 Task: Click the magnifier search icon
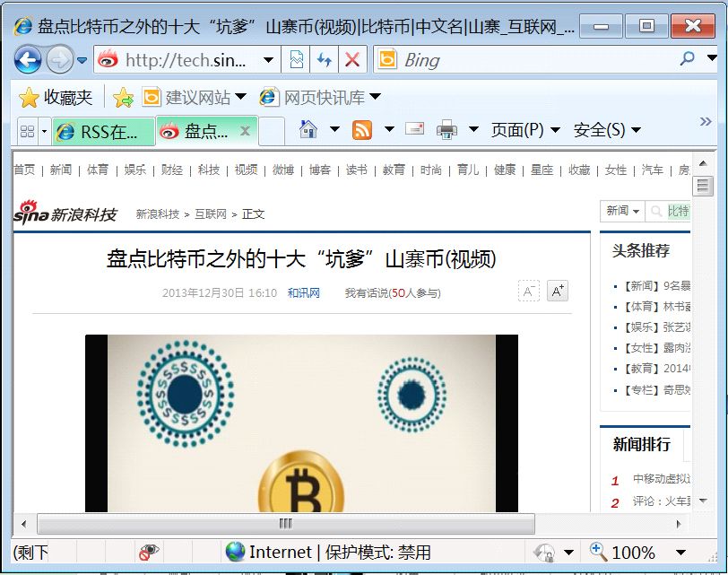tap(688, 58)
